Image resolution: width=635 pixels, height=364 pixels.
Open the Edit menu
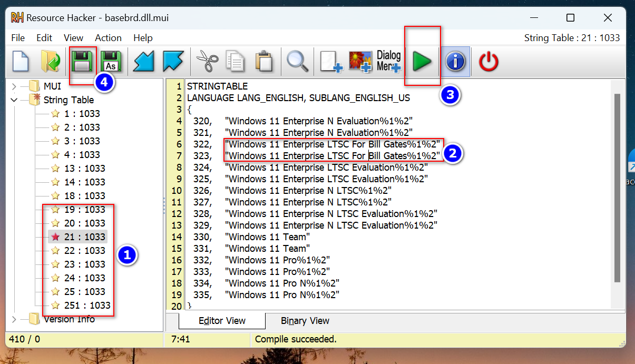44,38
